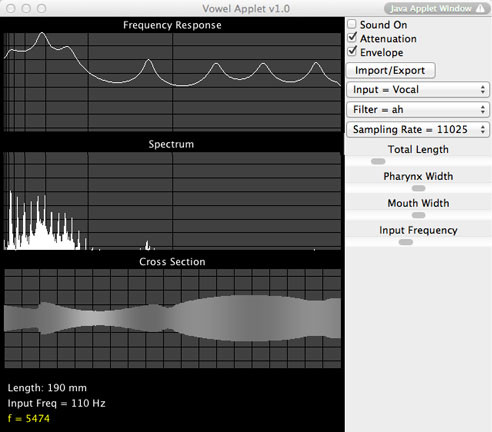
Task: Click the Java Applet Window warning icon
Action: point(480,8)
